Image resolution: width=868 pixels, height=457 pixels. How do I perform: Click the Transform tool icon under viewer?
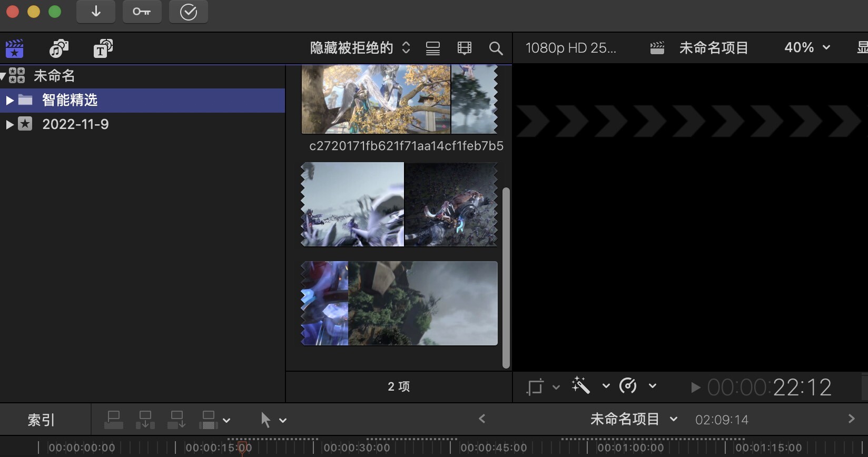click(535, 386)
